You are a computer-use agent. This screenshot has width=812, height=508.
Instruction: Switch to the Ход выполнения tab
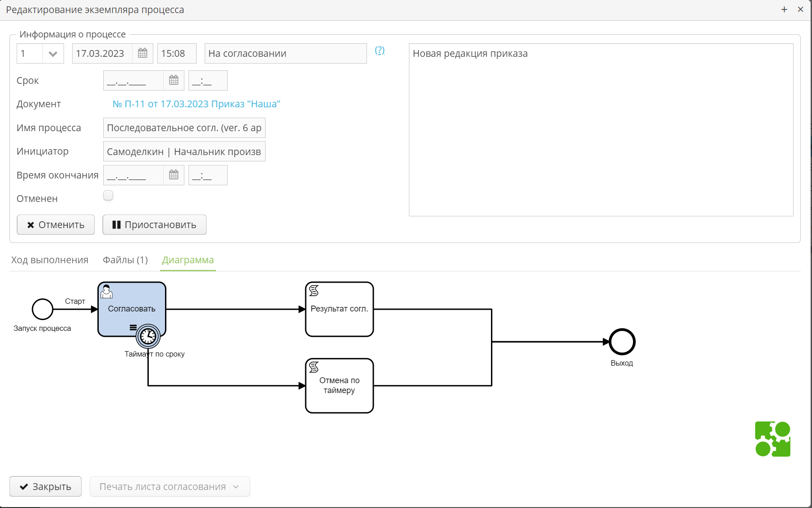click(50, 260)
